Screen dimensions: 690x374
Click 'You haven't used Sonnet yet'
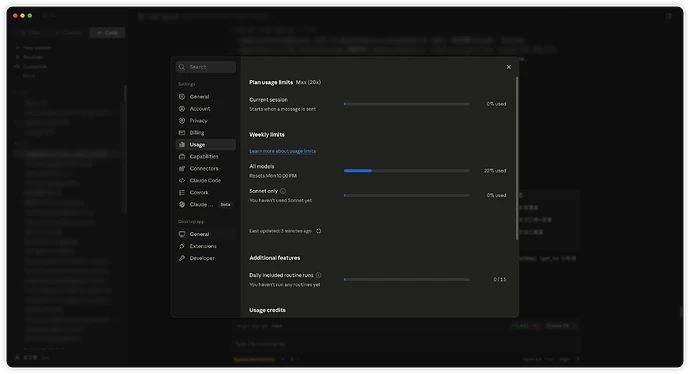[x=280, y=200]
